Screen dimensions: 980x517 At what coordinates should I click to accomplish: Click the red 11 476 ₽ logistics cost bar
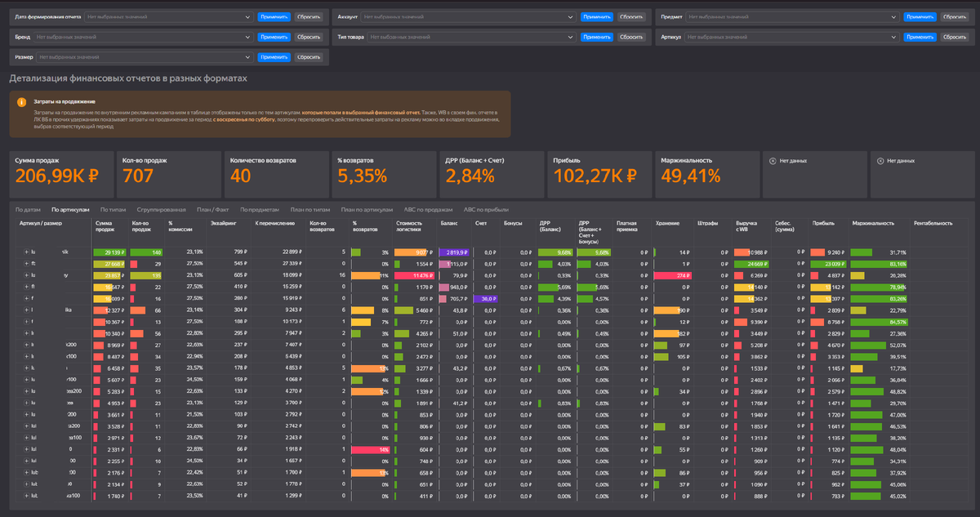pyautogui.click(x=413, y=276)
